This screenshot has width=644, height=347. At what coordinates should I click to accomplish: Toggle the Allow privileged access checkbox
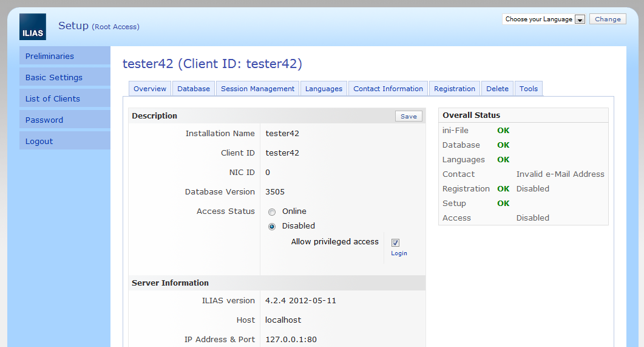pyautogui.click(x=395, y=242)
